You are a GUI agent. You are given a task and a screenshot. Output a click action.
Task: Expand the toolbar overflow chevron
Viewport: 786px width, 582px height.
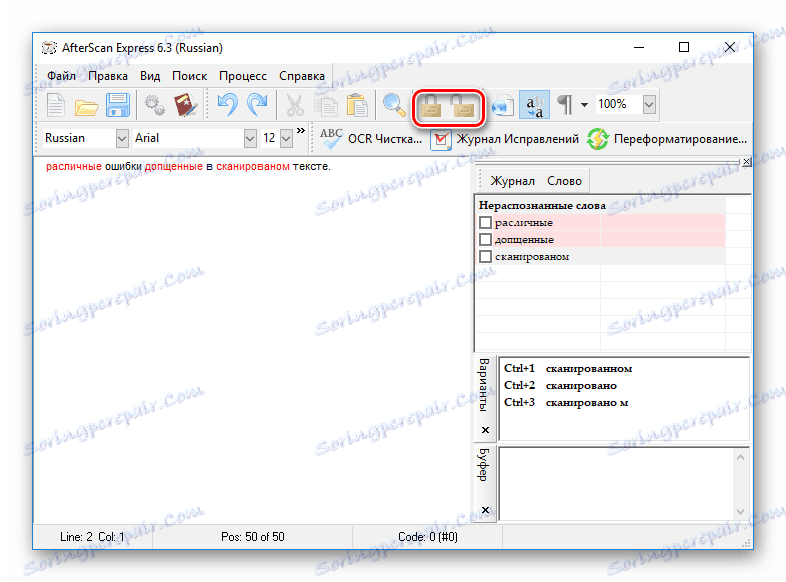301,131
